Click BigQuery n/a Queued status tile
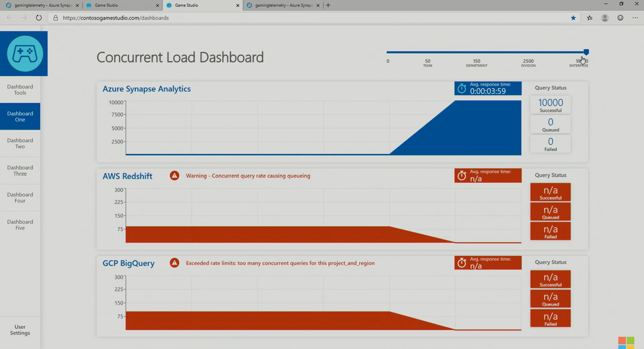 click(x=550, y=298)
